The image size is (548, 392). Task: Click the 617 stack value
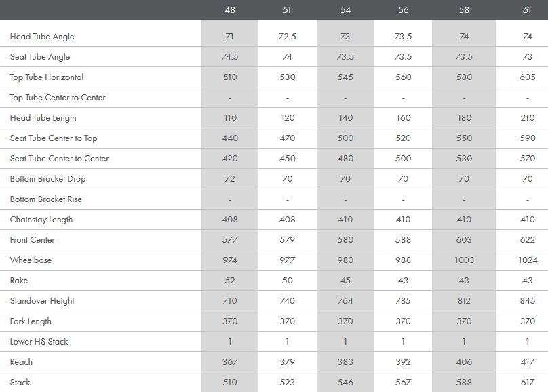click(x=527, y=383)
